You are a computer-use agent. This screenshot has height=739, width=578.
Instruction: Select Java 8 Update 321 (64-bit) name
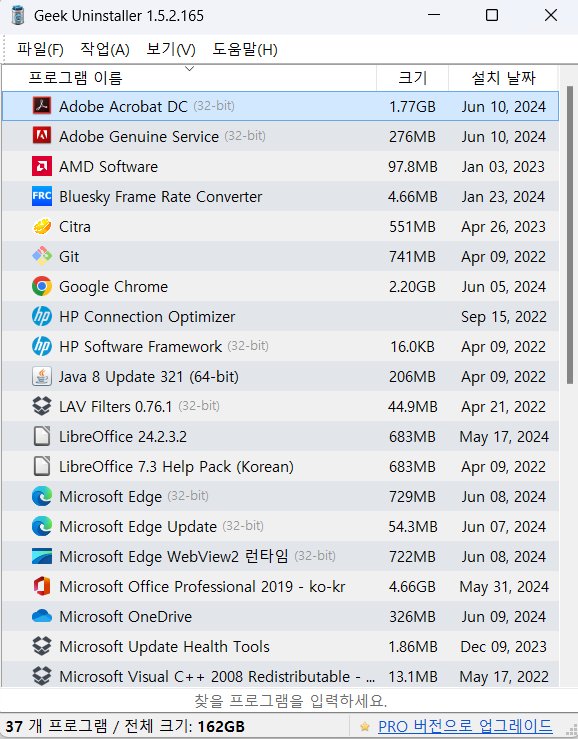pyautogui.click(x=149, y=377)
